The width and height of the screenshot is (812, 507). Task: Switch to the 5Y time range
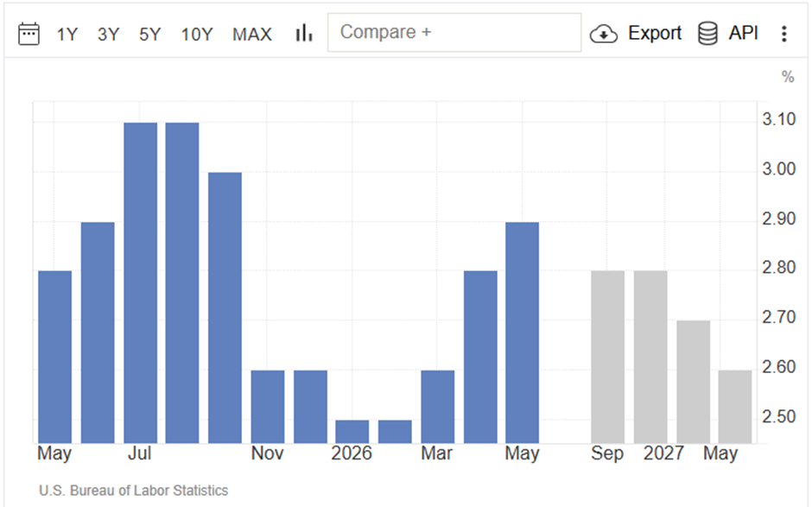pyautogui.click(x=149, y=35)
